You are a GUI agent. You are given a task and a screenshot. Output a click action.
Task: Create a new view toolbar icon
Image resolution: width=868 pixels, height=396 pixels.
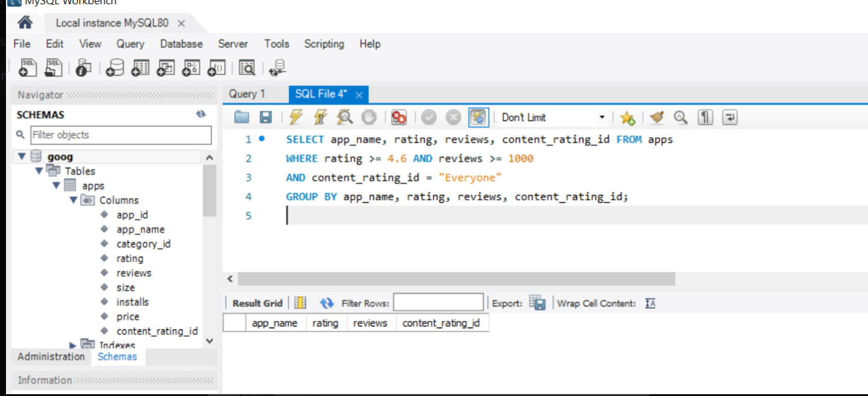(165, 68)
